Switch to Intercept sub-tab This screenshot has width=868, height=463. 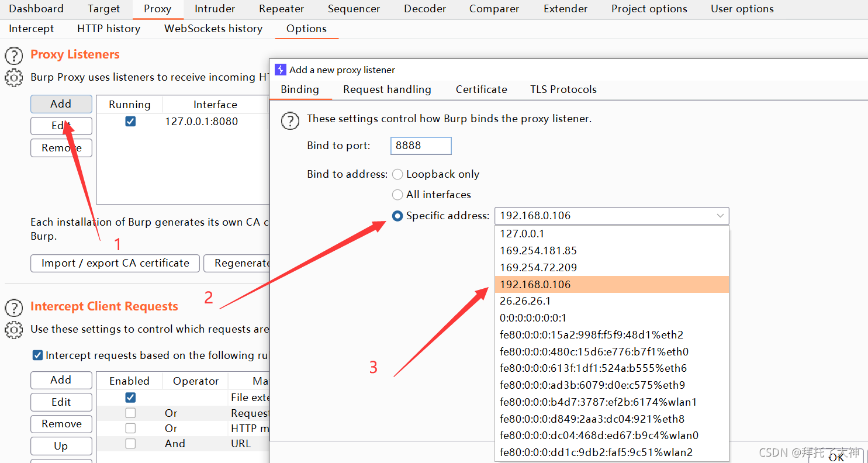32,29
